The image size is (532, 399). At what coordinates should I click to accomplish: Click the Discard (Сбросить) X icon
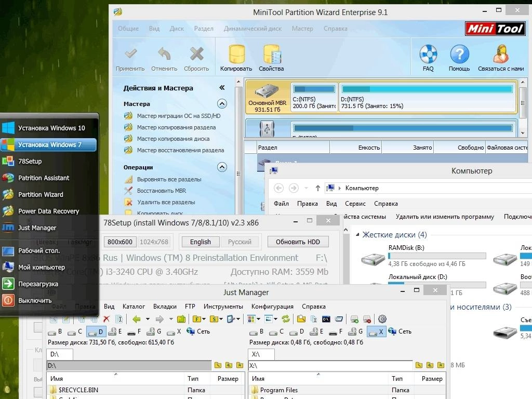pyautogui.click(x=196, y=54)
